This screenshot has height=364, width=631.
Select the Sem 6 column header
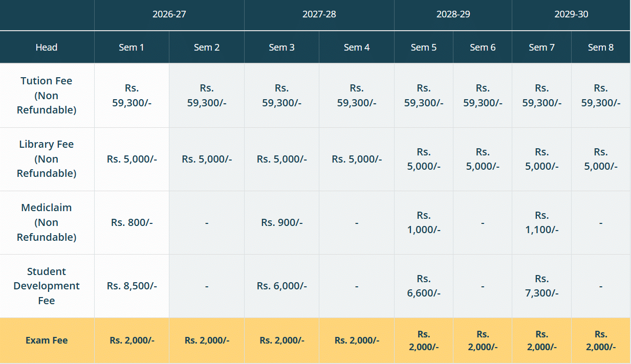click(x=483, y=48)
